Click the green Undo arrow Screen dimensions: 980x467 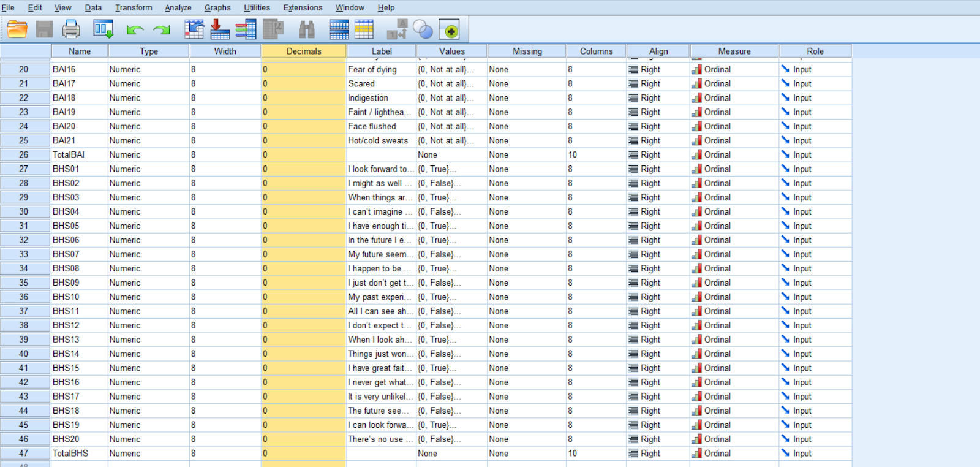(135, 29)
